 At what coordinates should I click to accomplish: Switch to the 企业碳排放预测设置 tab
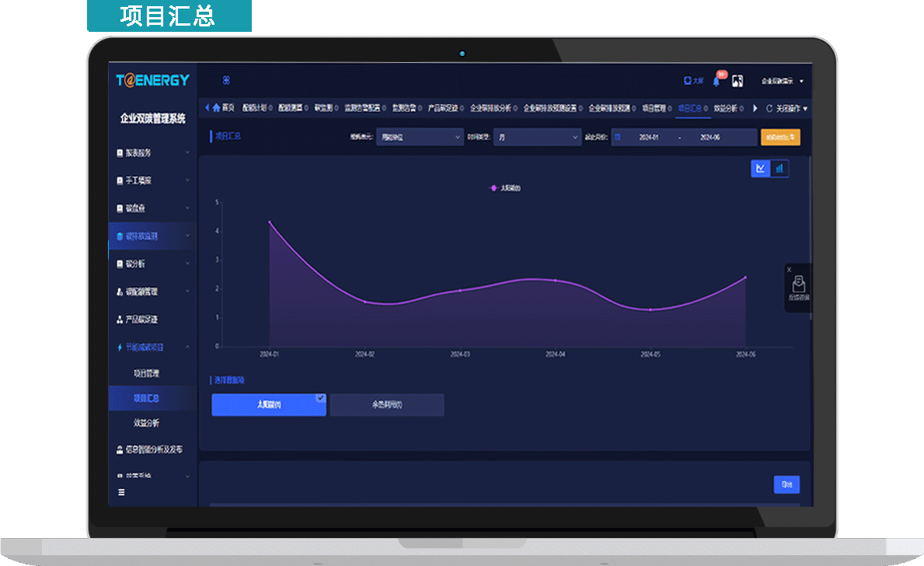[549, 109]
